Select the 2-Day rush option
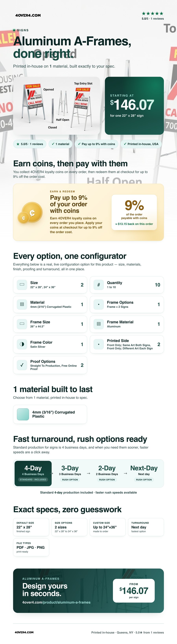This screenshot has height=644, width=177. point(107,473)
